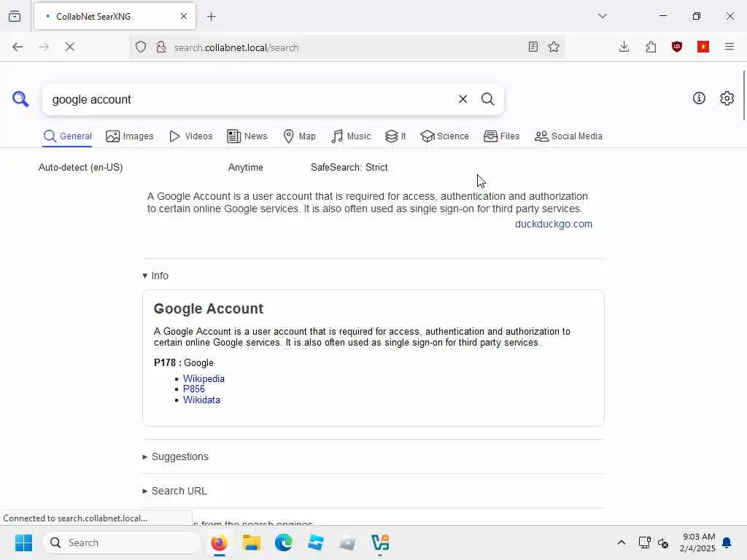
Task: Switch to the General search category
Action: tap(67, 136)
